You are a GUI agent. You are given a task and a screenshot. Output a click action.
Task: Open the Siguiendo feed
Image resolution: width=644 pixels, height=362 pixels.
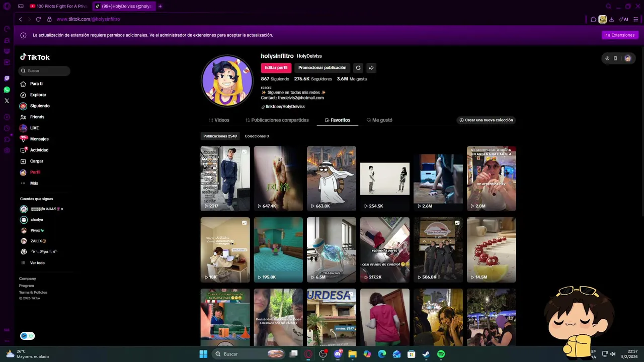click(40, 106)
